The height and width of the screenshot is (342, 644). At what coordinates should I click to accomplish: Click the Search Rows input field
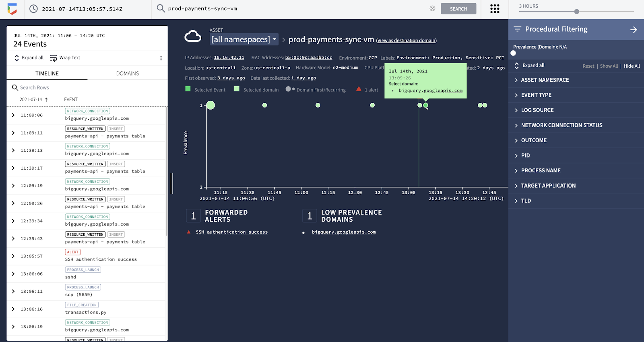pyautogui.click(x=89, y=87)
